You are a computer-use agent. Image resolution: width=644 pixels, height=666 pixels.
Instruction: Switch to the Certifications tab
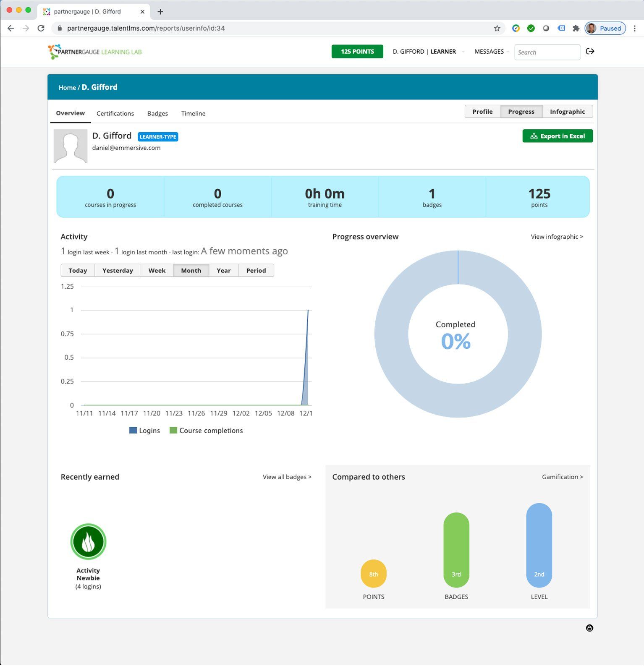point(115,114)
